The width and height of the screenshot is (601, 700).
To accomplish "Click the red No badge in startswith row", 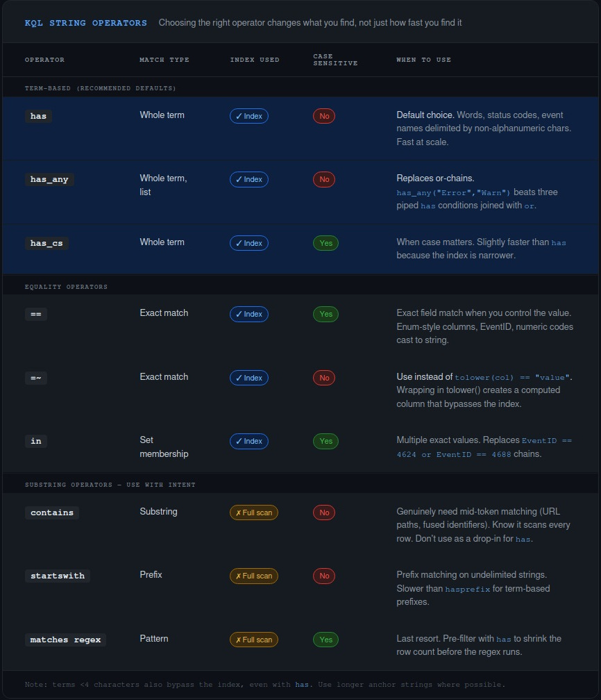I will click(323, 576).
